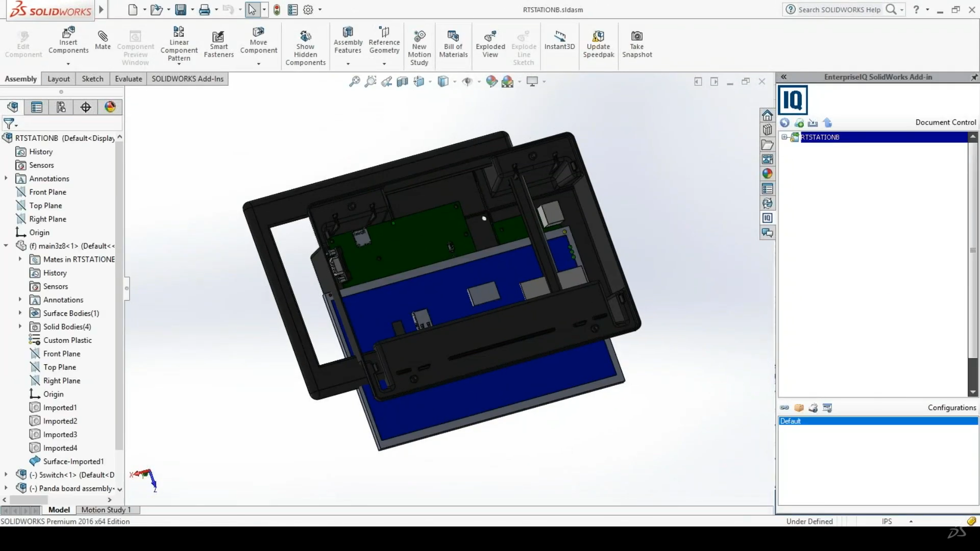Switch to Motion Study 1 tab
This screenshot has height=551, width=980.
tap(106, 510)
